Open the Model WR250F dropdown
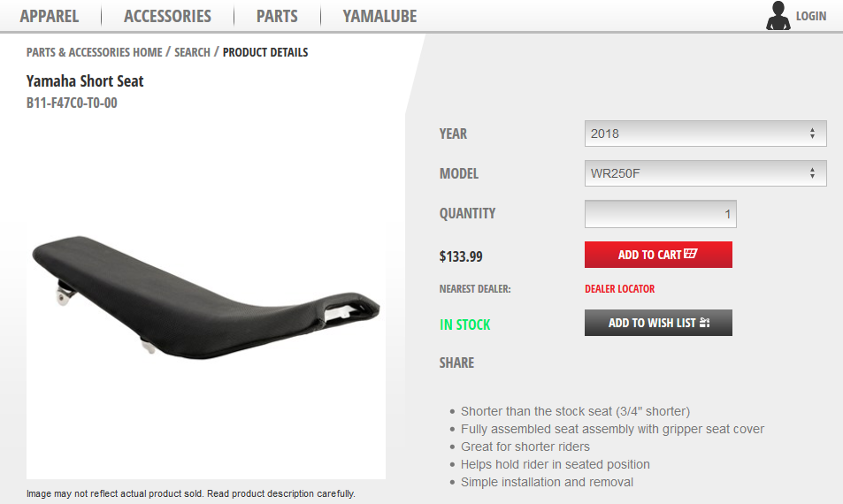This screenshot has width=843, height=504. point(705,173)
